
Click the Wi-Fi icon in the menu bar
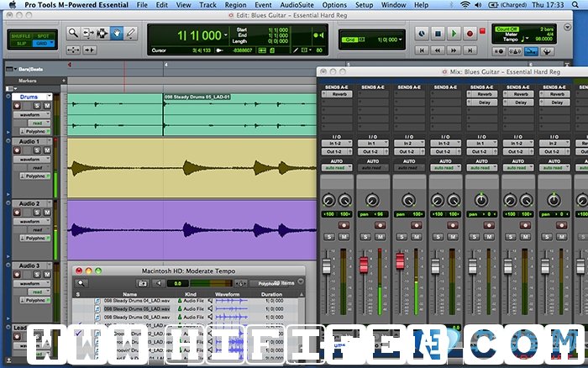[x=465, y=5]
